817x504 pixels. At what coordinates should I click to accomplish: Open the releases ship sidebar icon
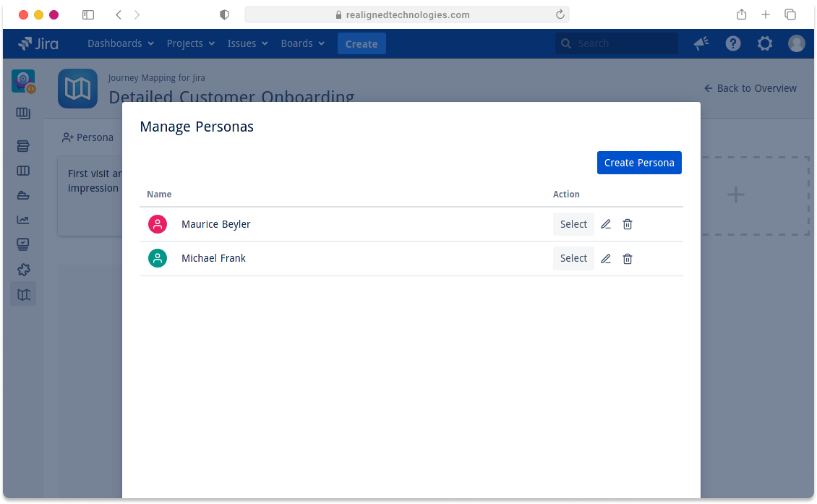[x=23, y=195]
